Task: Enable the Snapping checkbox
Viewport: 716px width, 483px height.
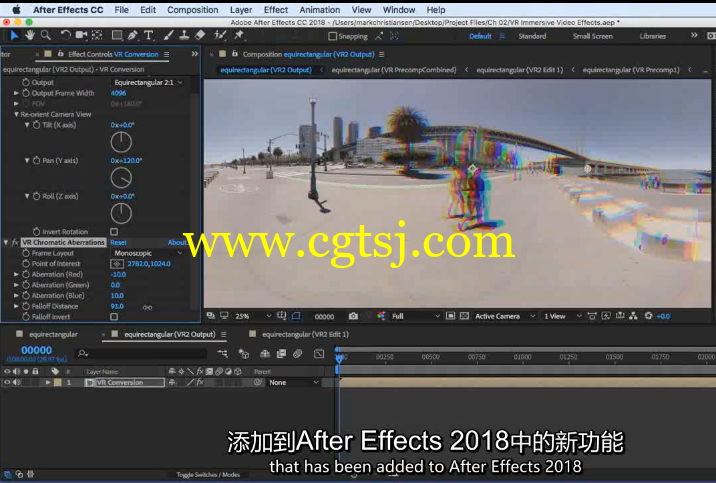Action: [x=332, y=36]
